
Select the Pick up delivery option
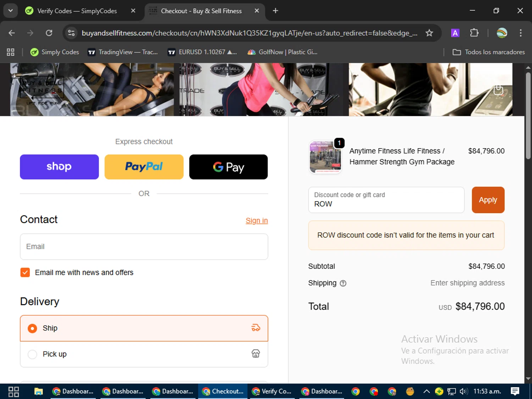pos(144,354)
